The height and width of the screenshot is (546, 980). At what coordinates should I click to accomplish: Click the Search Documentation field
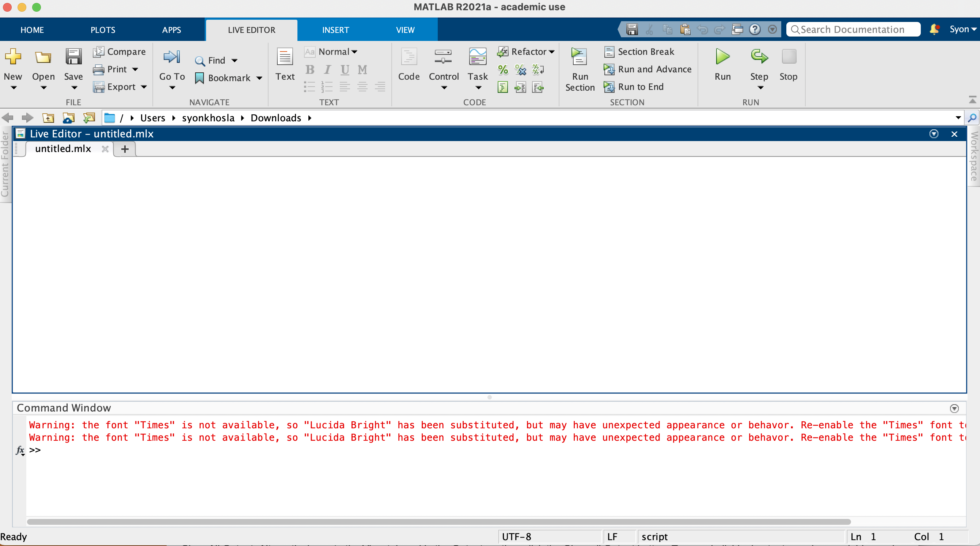coord(853,29)
